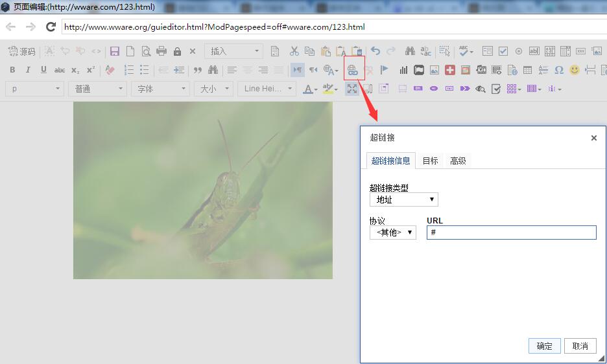Screen dimensions: 607x364
Task: Open the 超链接类型 地址 dropdown
Action: click(x=403, y=199)
